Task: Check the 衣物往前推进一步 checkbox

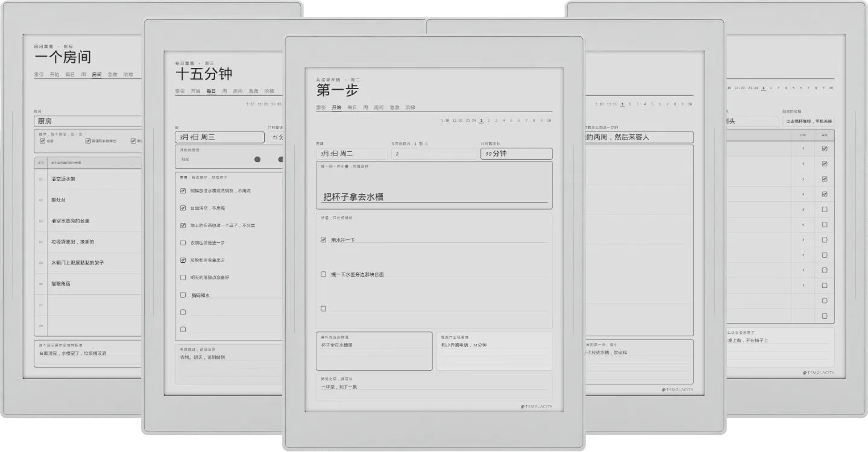Action: 183,243
